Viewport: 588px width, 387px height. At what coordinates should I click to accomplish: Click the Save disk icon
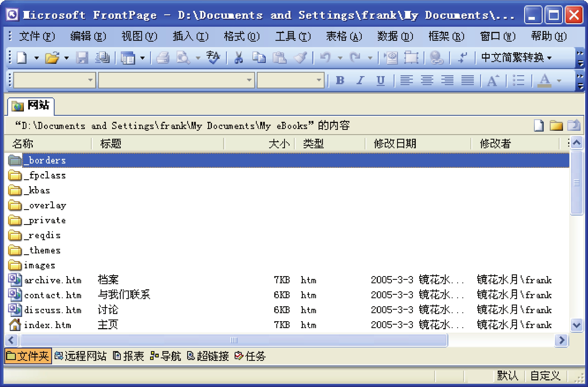pos(82,58)
